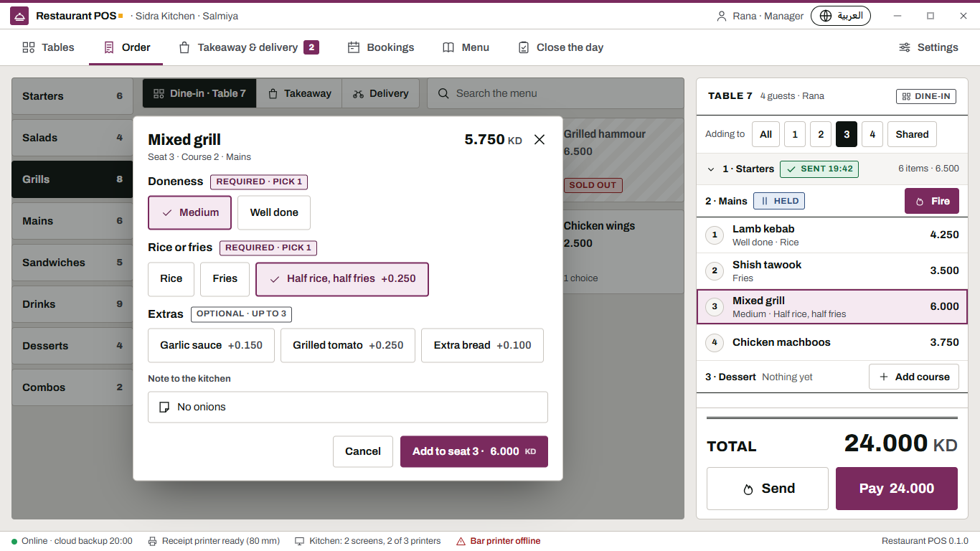Cancel the Mixed grill dialog
This screenshot has height=551, width=980.
[x=363, y=451]
